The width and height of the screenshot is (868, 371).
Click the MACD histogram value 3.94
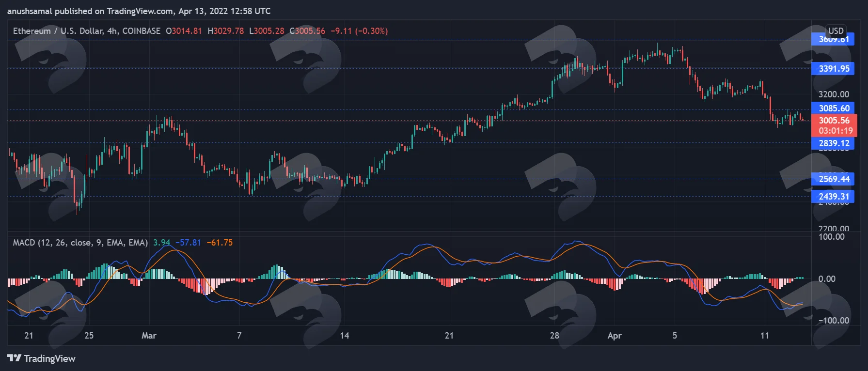coord(162,243)
